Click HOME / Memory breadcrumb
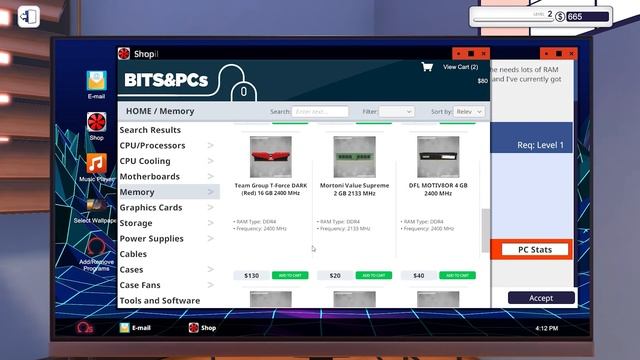Screen dimensions: 640x360 160,111
